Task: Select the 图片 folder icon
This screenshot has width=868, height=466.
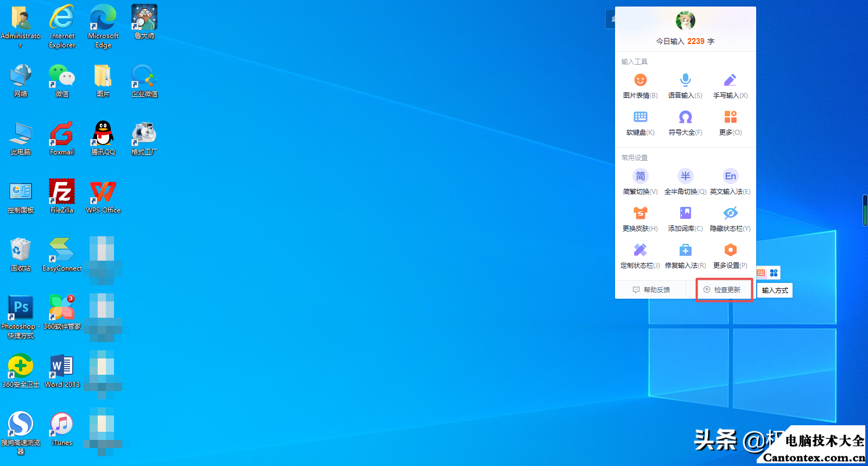Action: [103, 80]
